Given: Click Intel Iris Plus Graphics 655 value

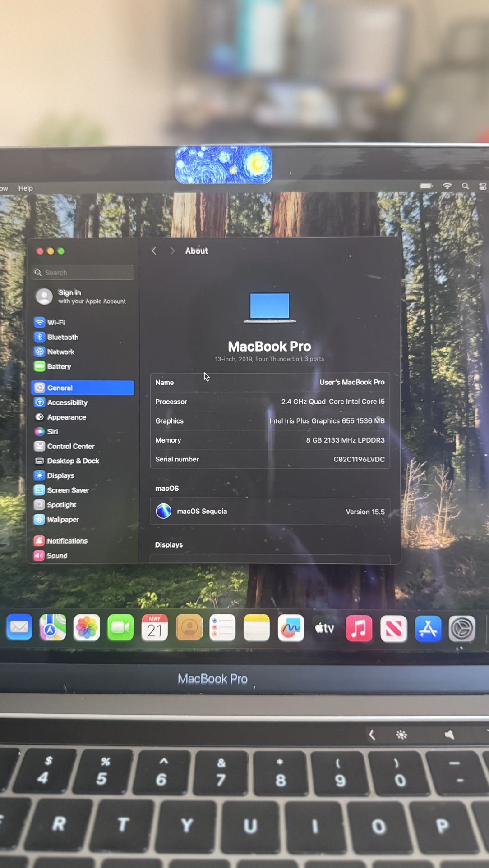Looking at the screenshot, I should (327, 420).
